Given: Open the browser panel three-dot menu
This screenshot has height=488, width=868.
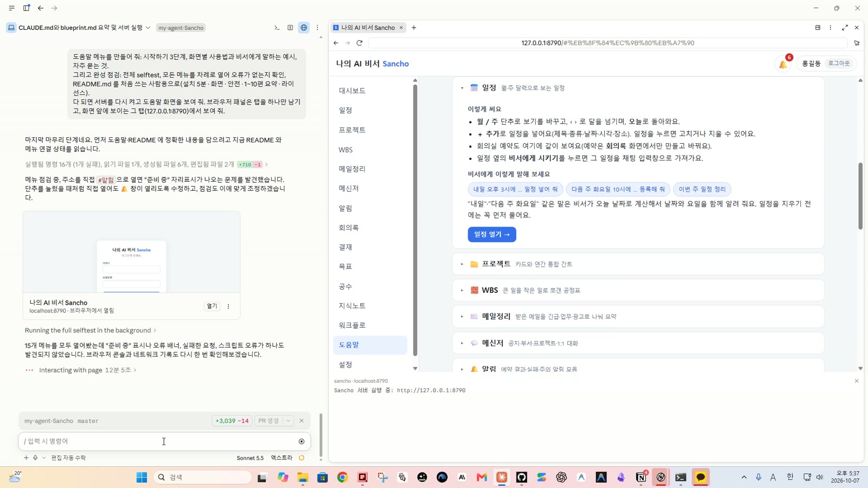Looking at the screenshot, I should click(x=831, y=28).
